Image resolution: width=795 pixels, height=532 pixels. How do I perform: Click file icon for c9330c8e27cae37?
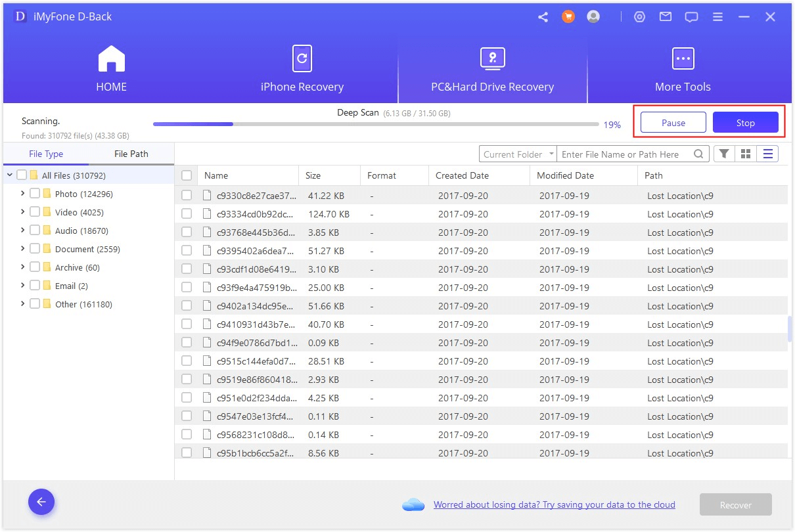[x=208, y=196]
